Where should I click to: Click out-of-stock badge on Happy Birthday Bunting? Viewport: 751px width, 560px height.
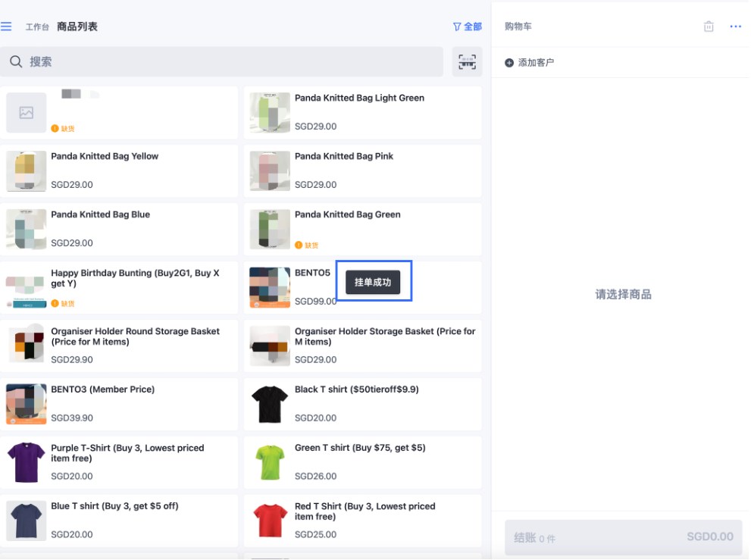[63, 304]
